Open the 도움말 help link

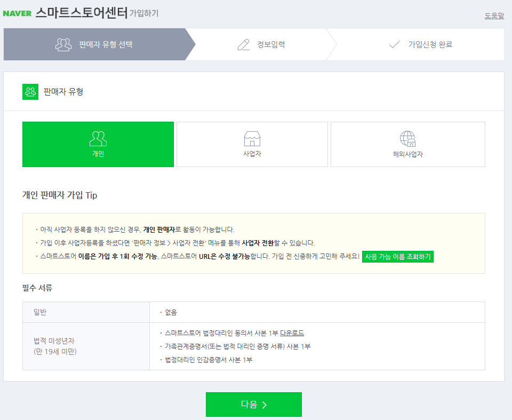click(494, 15)
